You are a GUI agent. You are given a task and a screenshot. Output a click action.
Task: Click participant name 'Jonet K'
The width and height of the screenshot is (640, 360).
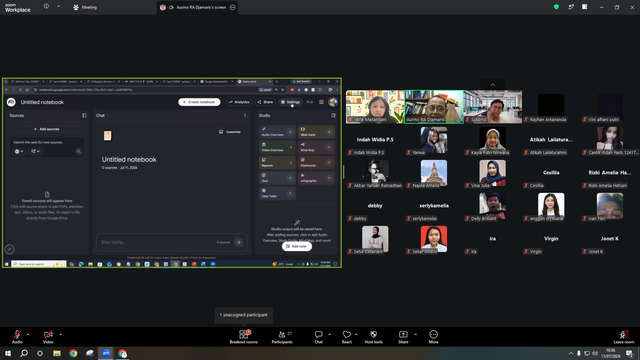[610, 239]
